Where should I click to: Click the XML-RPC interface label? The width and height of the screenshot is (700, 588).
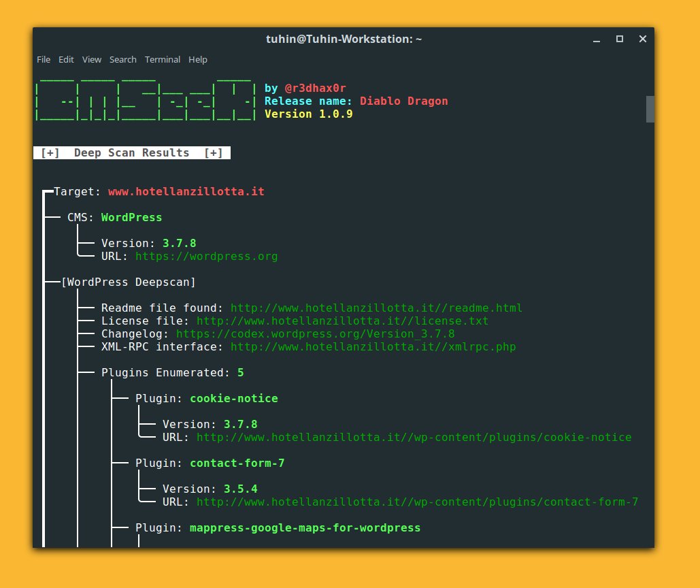162,347
